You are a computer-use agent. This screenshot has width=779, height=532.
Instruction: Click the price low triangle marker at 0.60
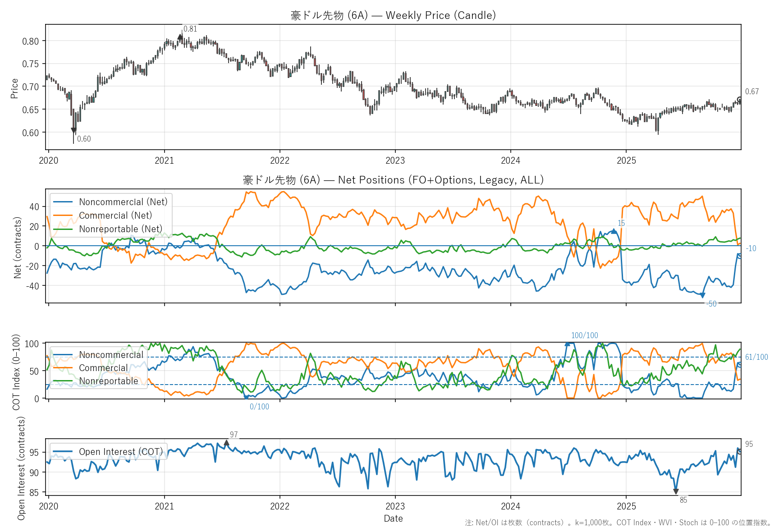point(73,131)
